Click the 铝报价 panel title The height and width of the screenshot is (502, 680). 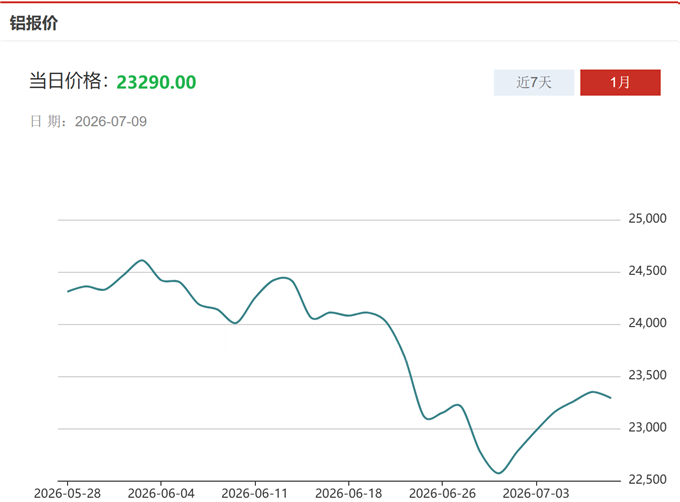click(x=34, y=23)
